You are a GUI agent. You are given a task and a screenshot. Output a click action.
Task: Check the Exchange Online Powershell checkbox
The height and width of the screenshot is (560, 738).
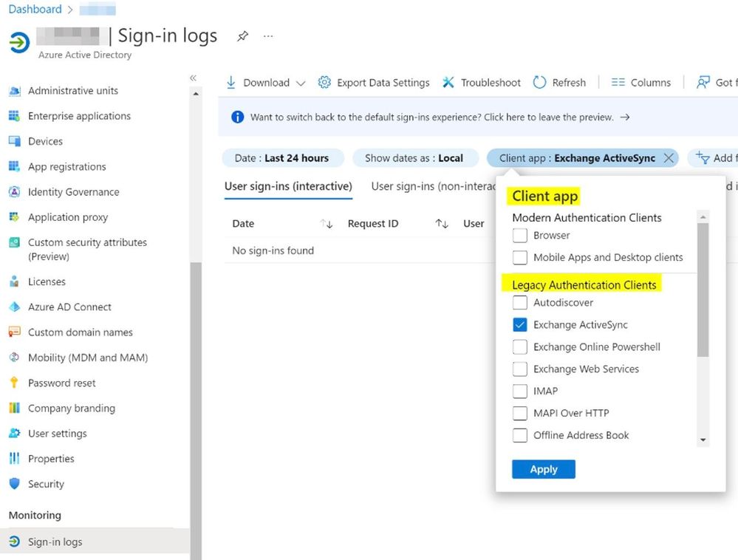point(519,346)
